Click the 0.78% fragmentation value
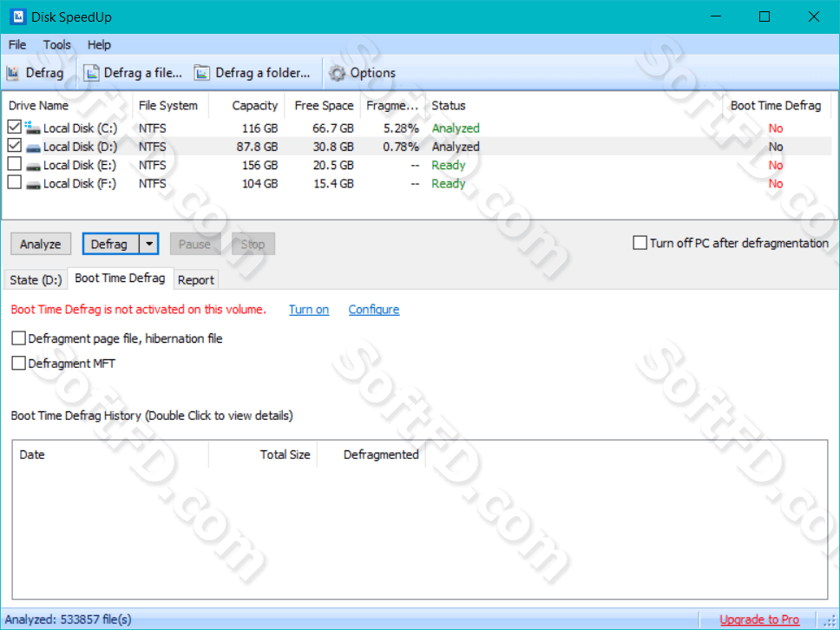 coord(401,147)
